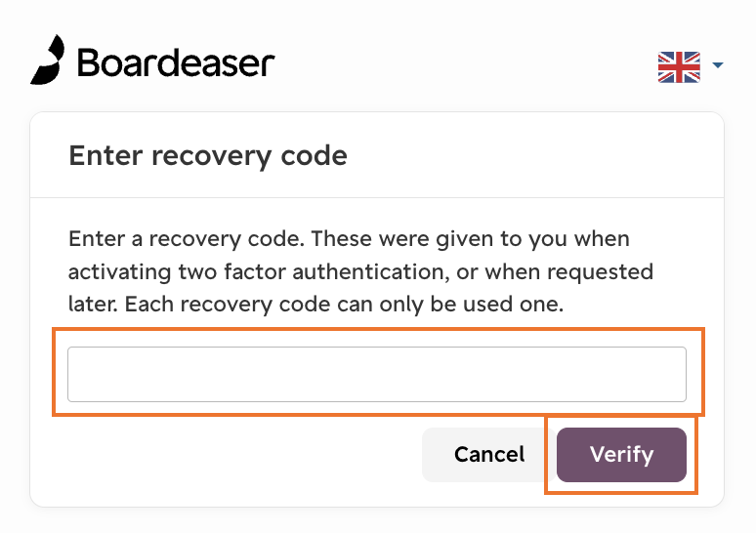Submit the recovery code with Verify
The height and width of the screenshot is (533, 756).
tap(621, 455)
